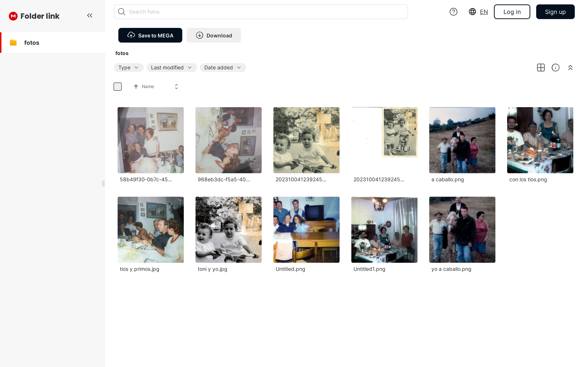Image resolution: width=588 pixels, height=367 pixels.
Task: Open the Date added filter dropdown
Action: [223, 68]
